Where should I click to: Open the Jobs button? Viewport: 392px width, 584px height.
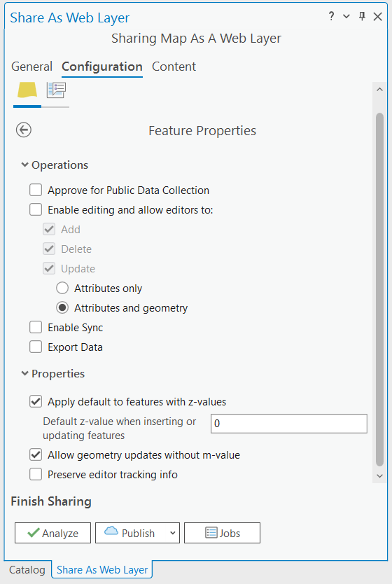(x=222, y=533)
